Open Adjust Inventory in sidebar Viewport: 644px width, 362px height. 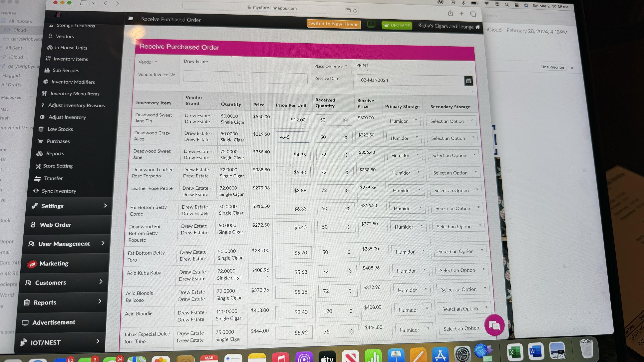point(67,117)
